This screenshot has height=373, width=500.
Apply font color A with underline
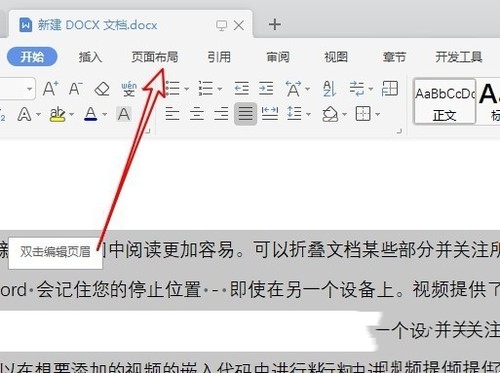(x=91, y=114)
